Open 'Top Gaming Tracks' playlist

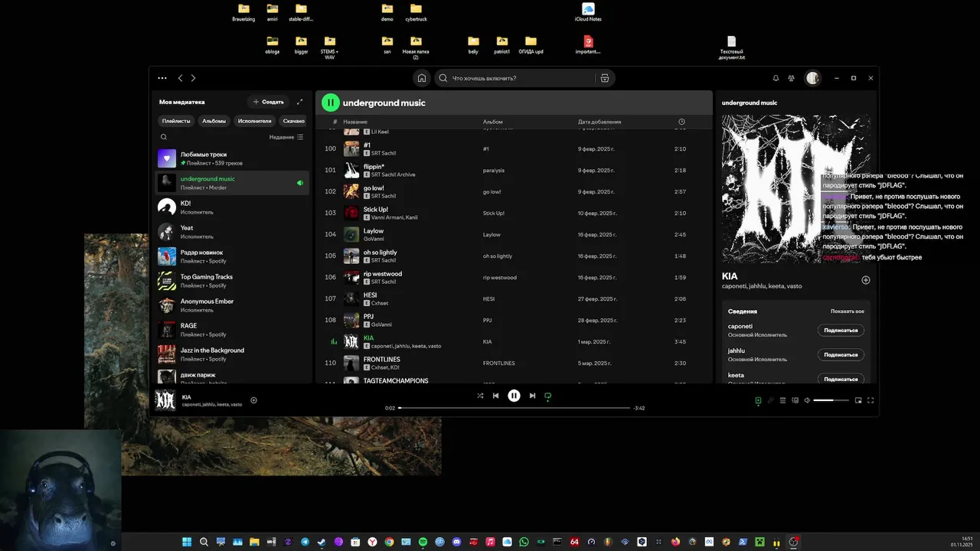[x=233, y=281]
